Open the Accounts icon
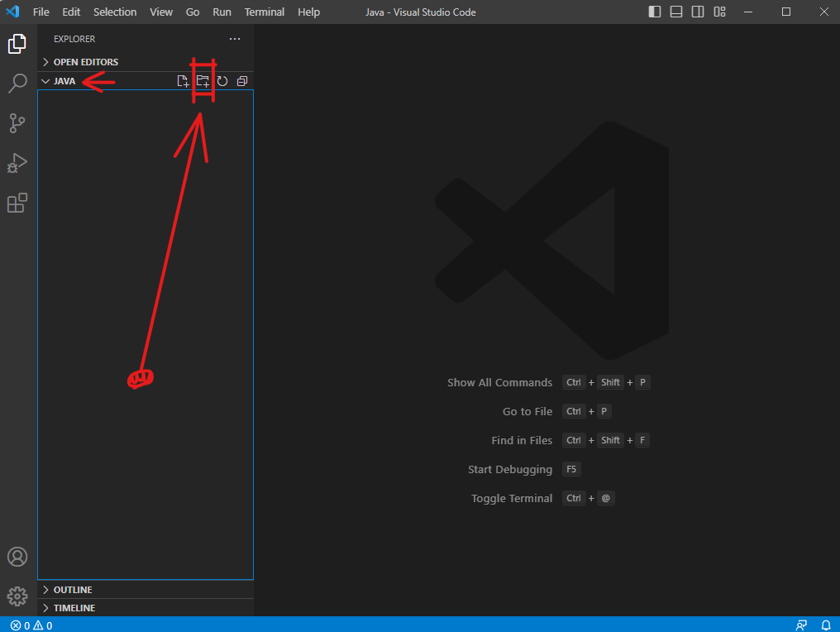 17,556
